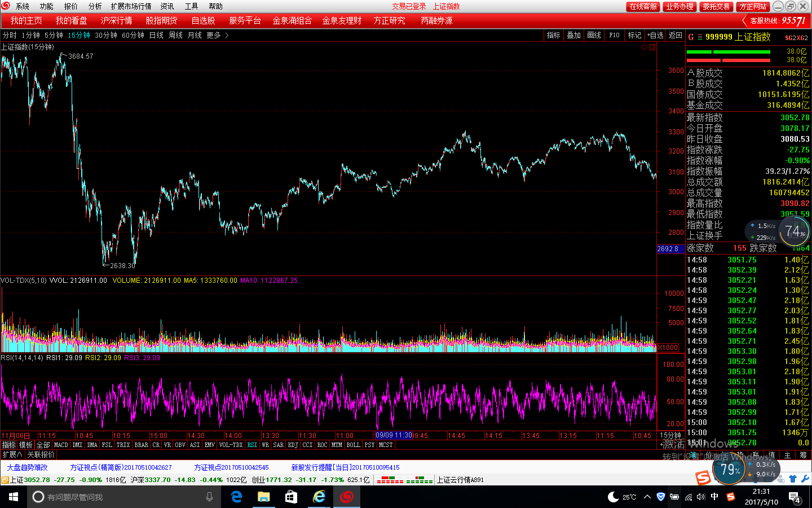Click the split-panel square icon above chart

652,47
